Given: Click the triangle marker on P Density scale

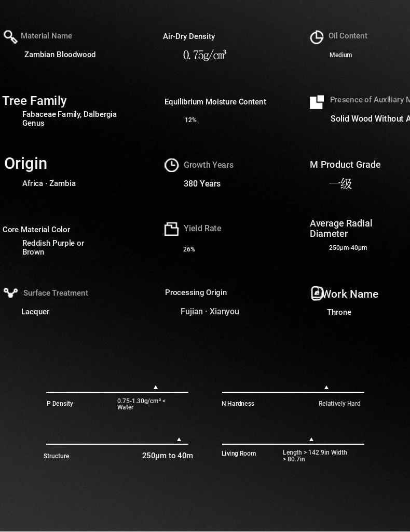Looking at the screenshot, I should (156, 388).
